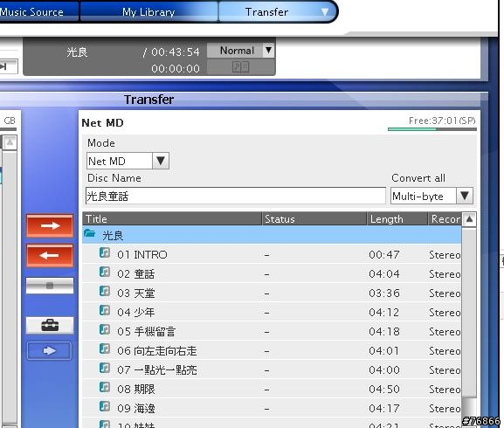Select the 光良 album folder row
The height and width of the screenshot is (428, 504).
272,235
